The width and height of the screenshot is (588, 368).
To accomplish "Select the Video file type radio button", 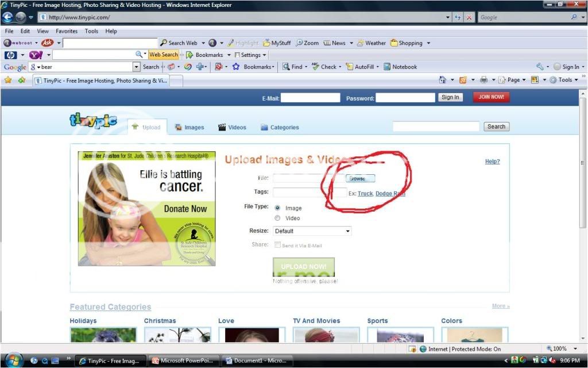I will (x=278, y=218).
